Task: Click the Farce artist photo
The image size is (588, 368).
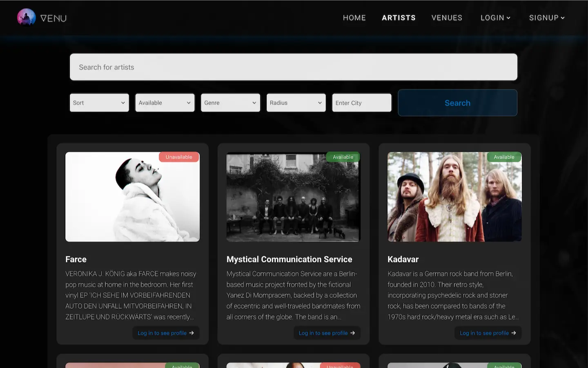Action: coord(132,197)
